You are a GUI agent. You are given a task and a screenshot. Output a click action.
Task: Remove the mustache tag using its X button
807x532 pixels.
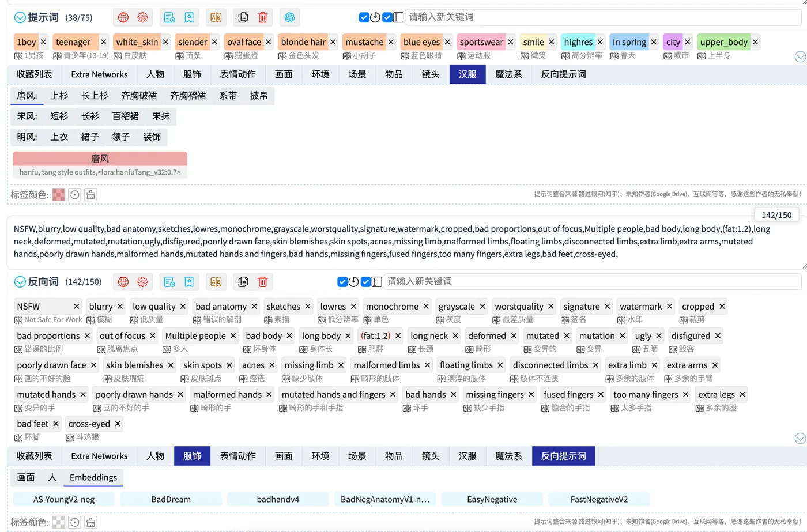click(x=391, y=42)
